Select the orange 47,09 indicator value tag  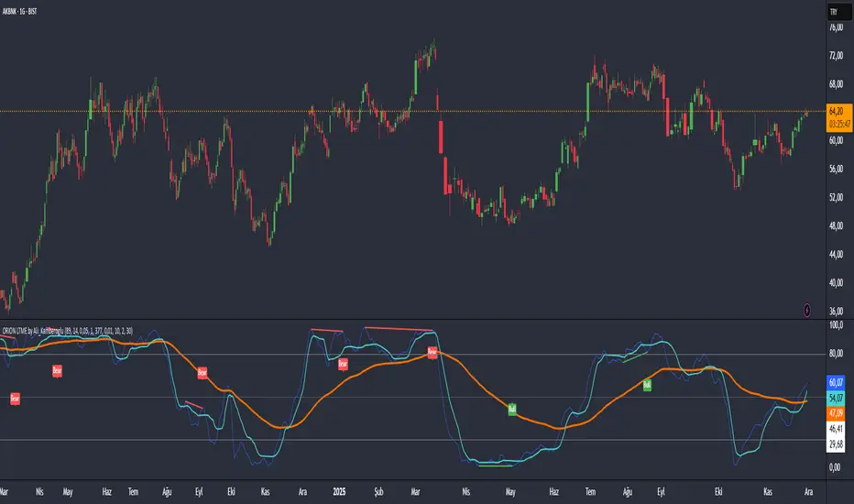click(x=835, y=412)
